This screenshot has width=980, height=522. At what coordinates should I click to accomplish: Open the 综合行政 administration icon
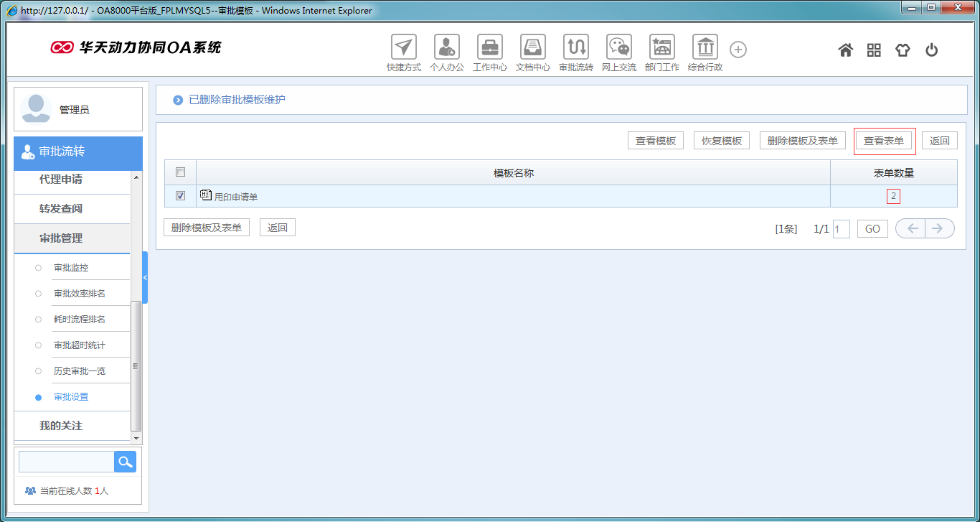point(705,47)
